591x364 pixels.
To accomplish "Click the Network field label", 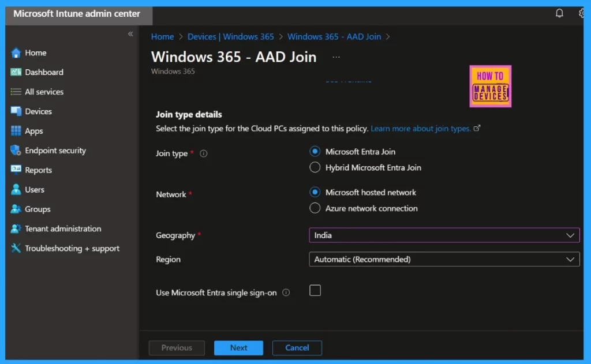I will pos(171,194).
